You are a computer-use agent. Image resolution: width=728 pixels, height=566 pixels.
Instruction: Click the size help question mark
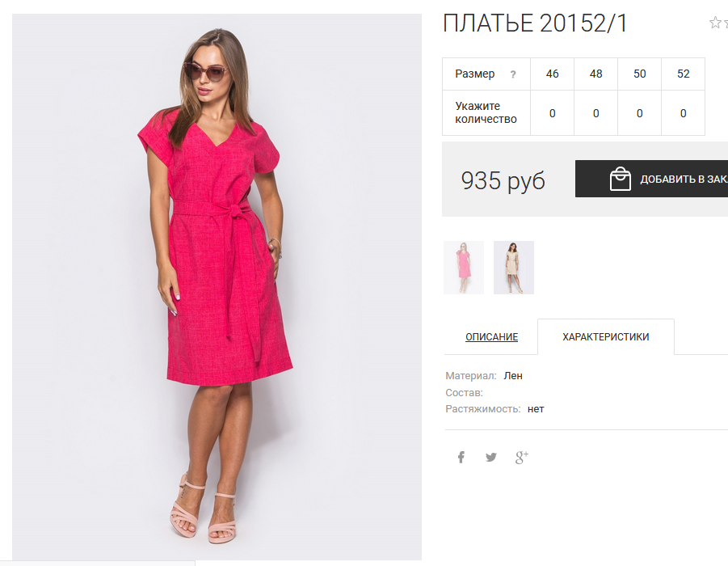[x=513, y=74]
